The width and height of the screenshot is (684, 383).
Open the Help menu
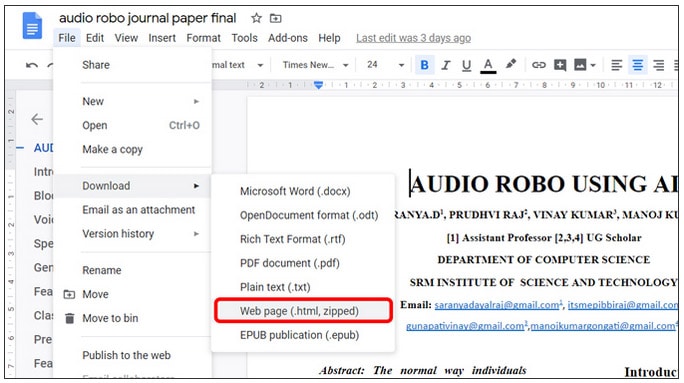coord(329,38)
